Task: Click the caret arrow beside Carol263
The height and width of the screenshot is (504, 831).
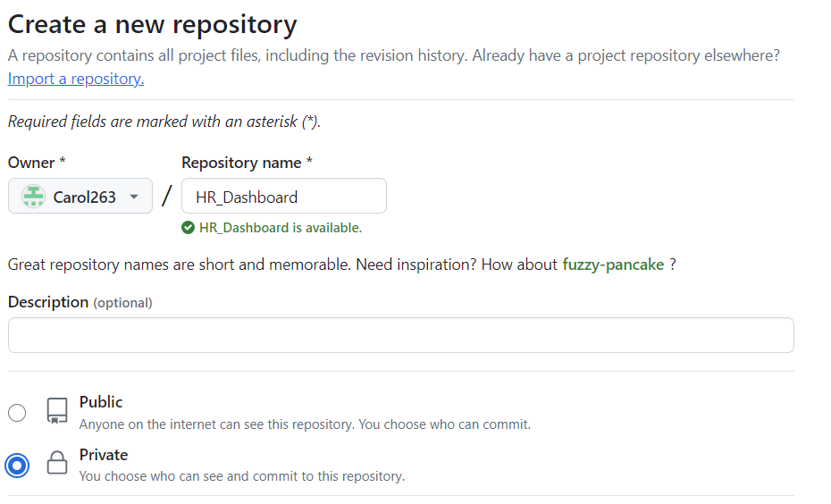Action: (x=134, y=197)
